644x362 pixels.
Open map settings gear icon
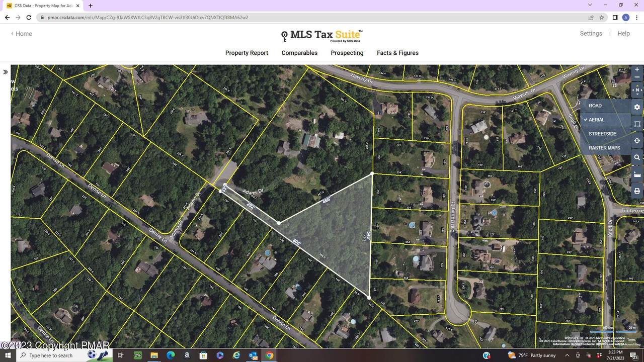pos(637,107)
